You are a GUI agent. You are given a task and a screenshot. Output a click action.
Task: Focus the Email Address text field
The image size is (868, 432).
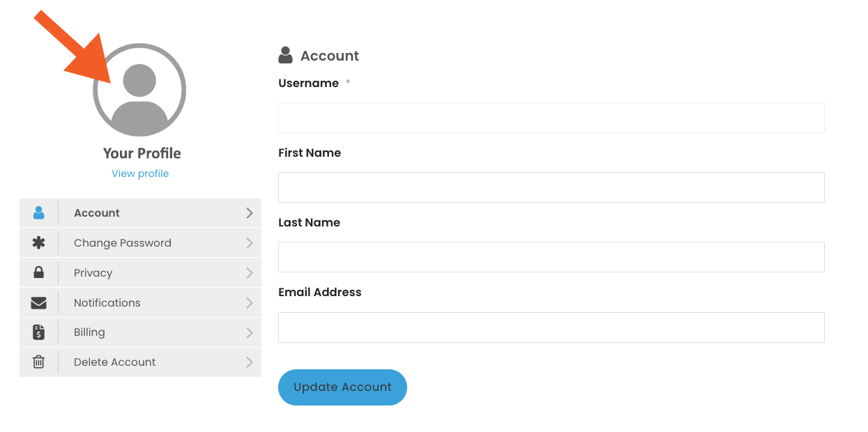(x=551, y=327)
